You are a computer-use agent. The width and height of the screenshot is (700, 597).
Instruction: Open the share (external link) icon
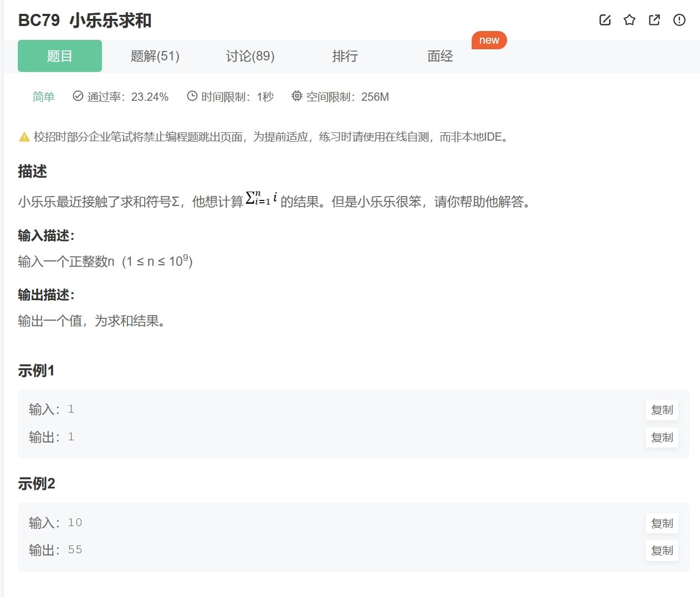654,20
